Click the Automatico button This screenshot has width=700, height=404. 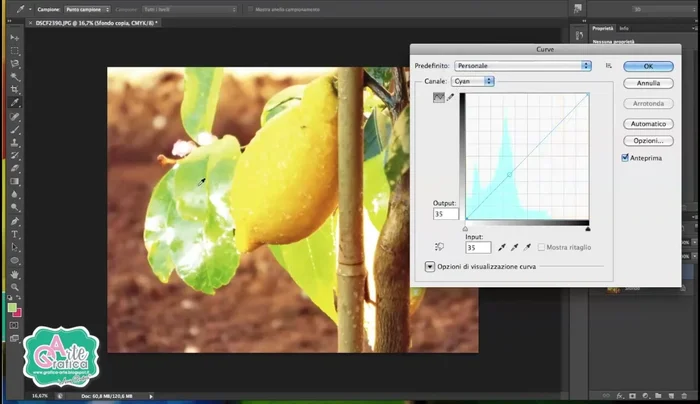[648, 124]
